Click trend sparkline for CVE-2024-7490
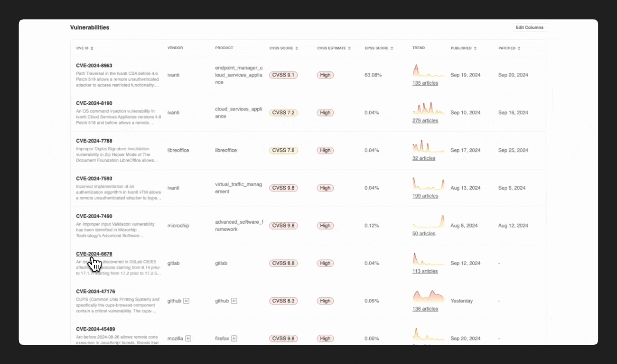617x364 pixels. point(428,221)
